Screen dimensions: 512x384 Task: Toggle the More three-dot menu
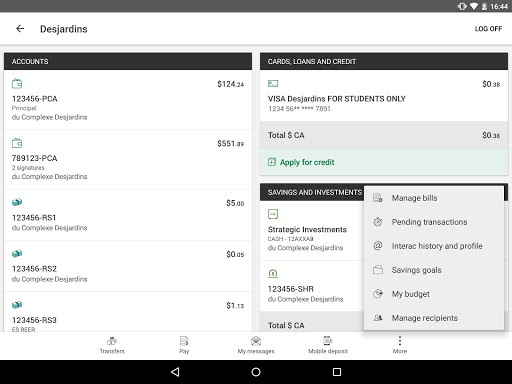(x=400, y=345)
